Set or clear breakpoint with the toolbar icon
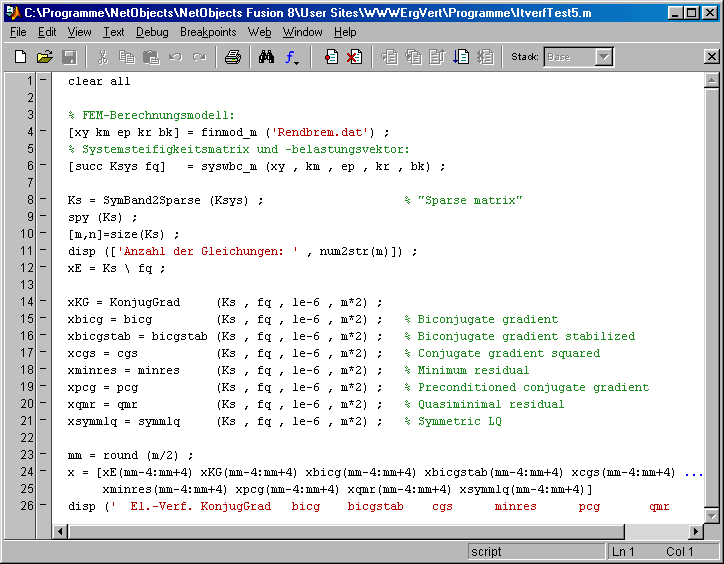Viewport: 724px width, 564px height. point(331,57)
